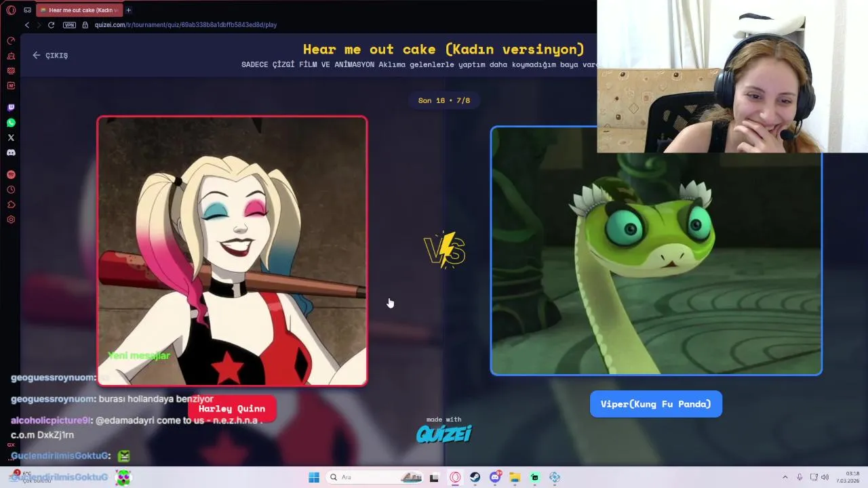Open Extensions in the sidebar
This screenshot has height=488, width=868.
pyautogui.click(x=11, y=205)
